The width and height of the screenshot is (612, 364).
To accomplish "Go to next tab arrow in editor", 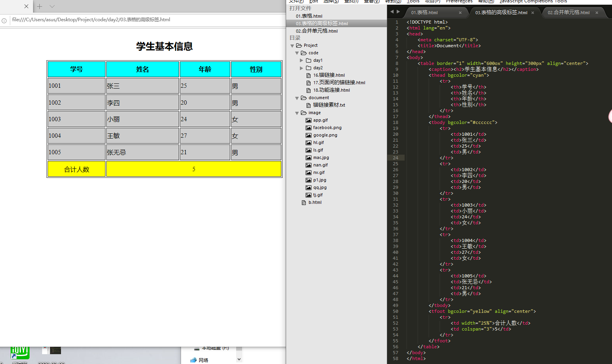I will (x=398, y=12).
